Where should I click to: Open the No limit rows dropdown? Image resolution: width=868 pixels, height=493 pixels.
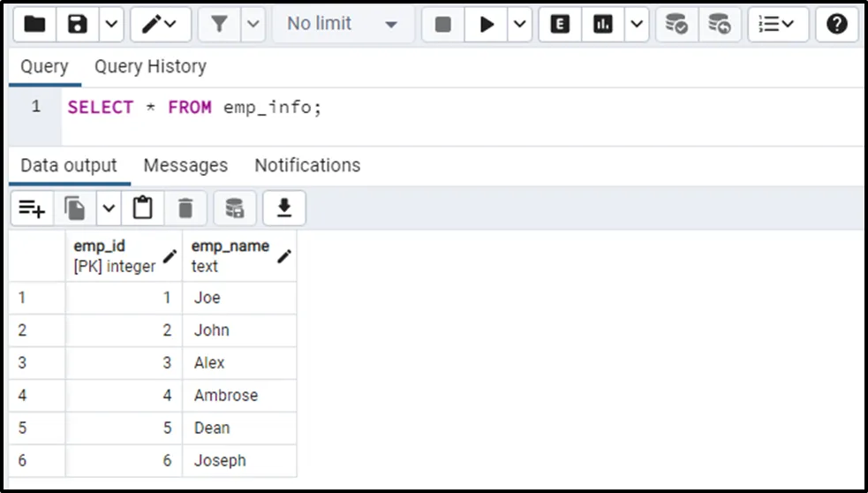(x=342, y=24)
